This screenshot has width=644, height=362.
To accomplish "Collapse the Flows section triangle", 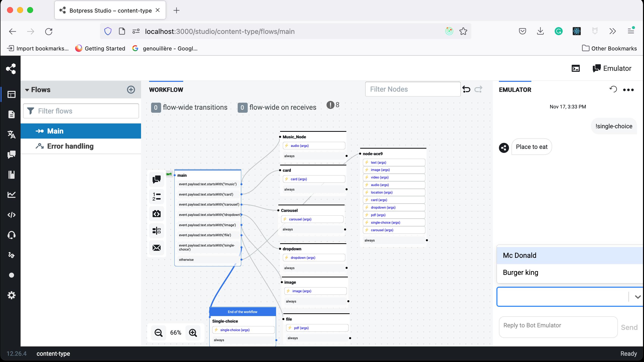I will pos(27,90).
